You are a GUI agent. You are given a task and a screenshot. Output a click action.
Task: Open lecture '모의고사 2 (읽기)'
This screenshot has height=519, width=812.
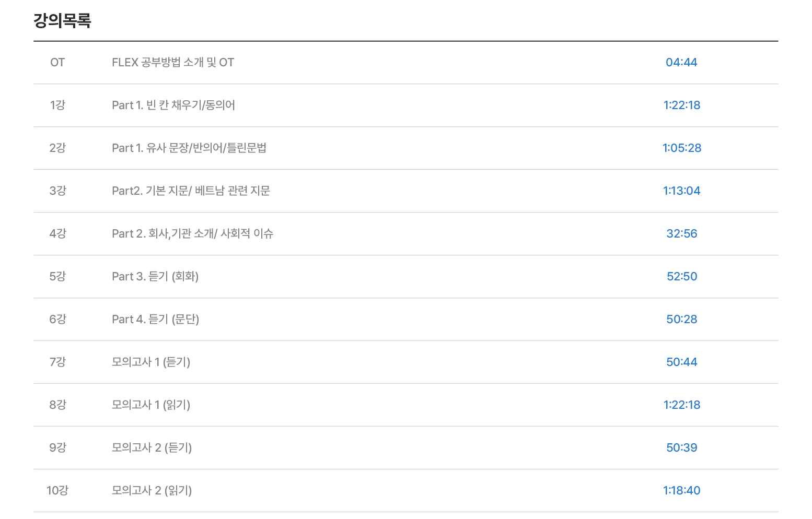click(152, 491)
